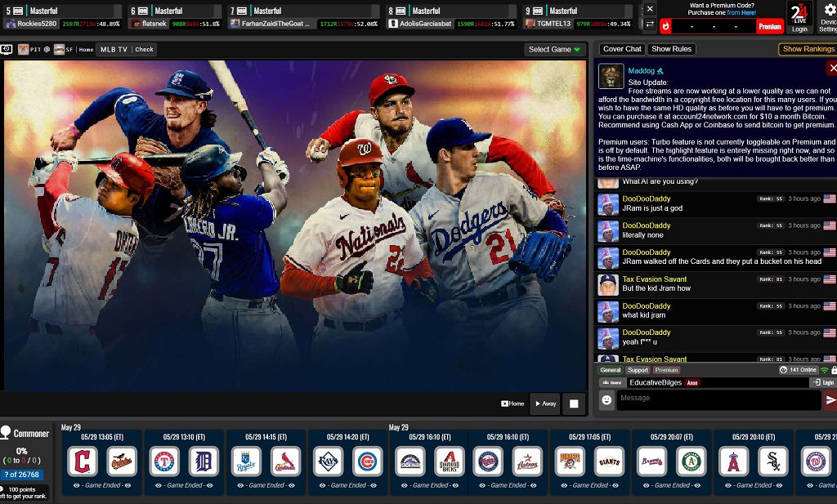This screenshot has height=504, width=837.
Task: Click the premium code entry field
Action: tap(713, 26)
